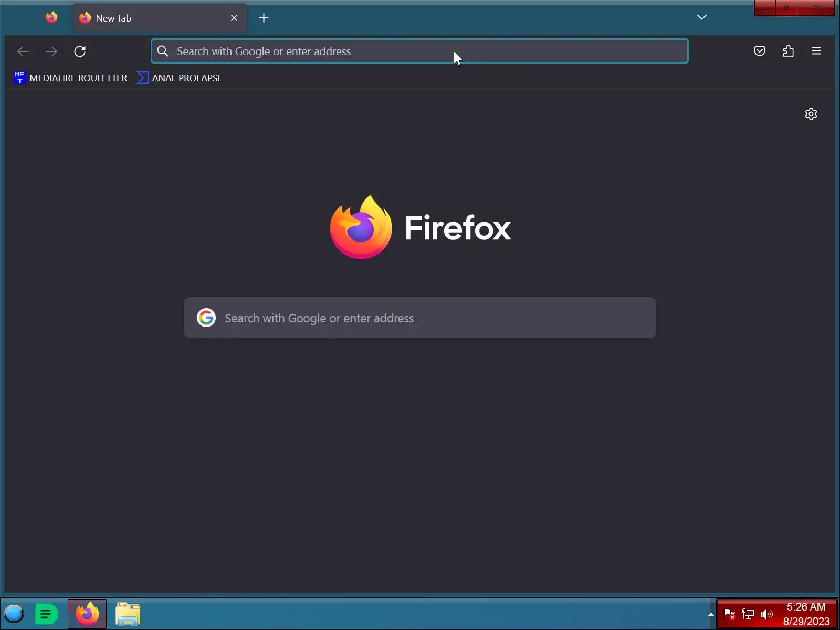This screenshot has width=840, height=630.
Task: Open MEDIAFIRE ROULETTER bookmark
Action: pyautogui.click(x=70, y=78)
